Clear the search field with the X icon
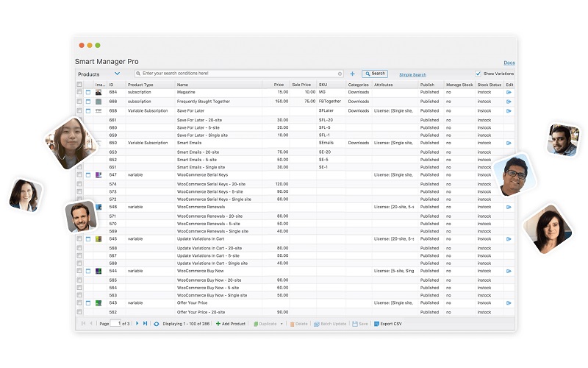 [340, 74]
